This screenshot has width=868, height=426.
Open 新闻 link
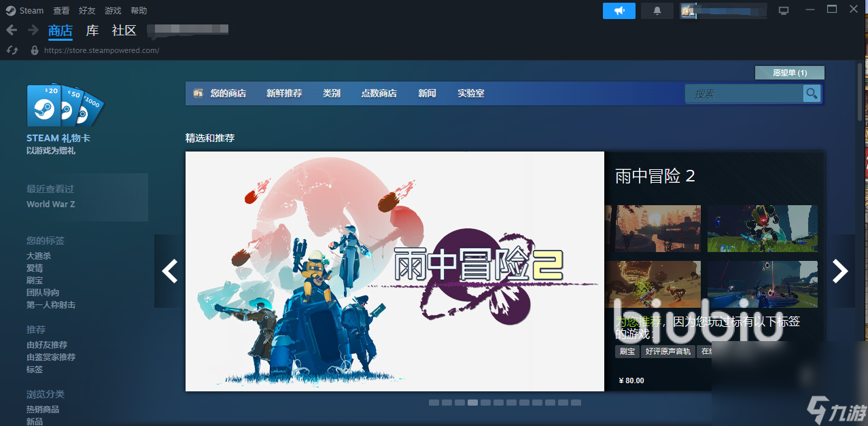(428, 93)
